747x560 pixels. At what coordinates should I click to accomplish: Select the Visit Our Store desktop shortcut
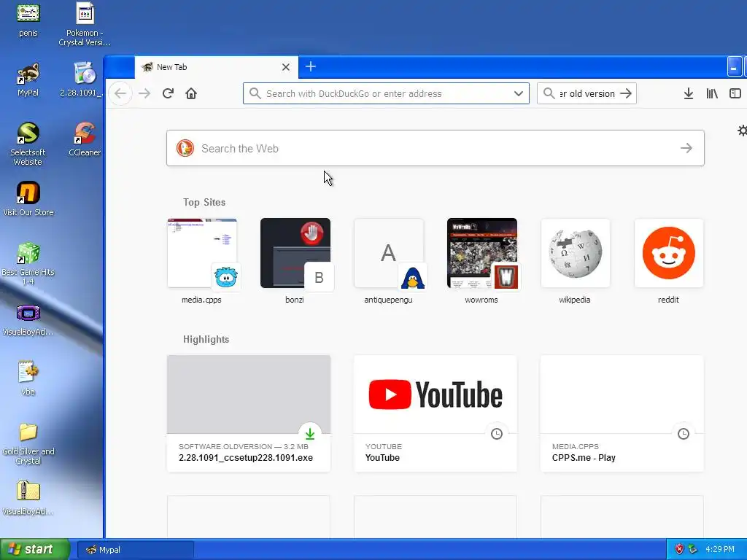coord(28,199)
